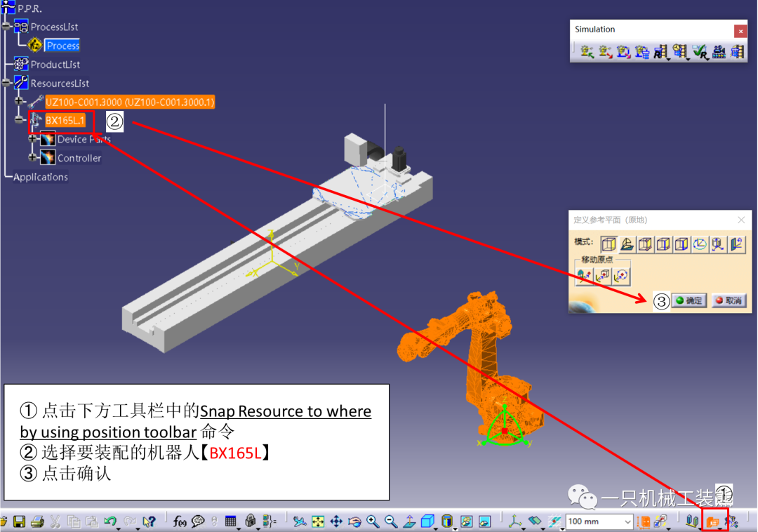Open the Undo history dropdown arrow
Viewport: 758px width, 532px height.
119,528
